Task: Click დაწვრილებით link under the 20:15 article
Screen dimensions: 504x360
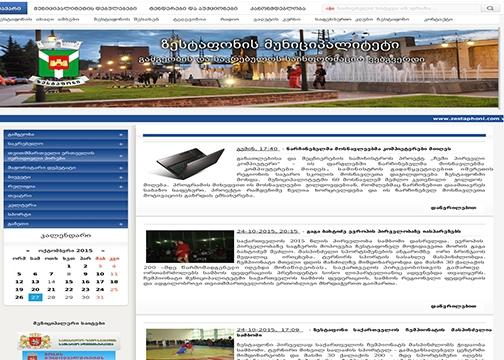Action: (x=453, y=306)
